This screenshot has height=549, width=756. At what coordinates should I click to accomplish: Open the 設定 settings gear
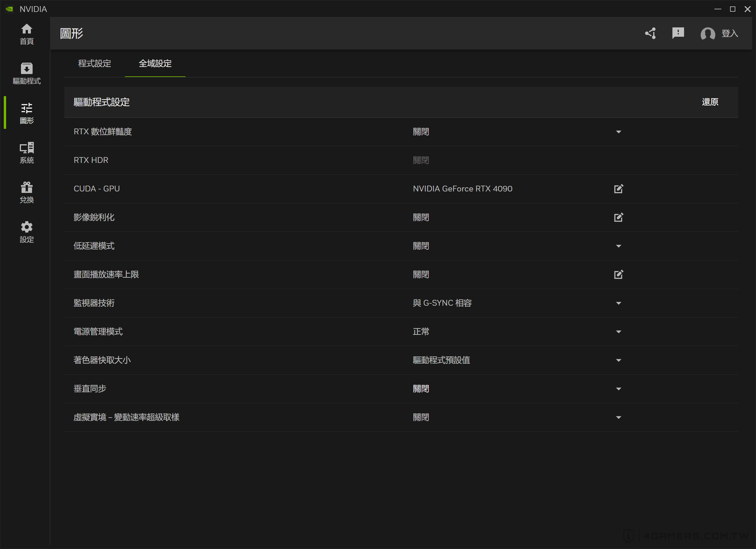[x=27, y=233]
